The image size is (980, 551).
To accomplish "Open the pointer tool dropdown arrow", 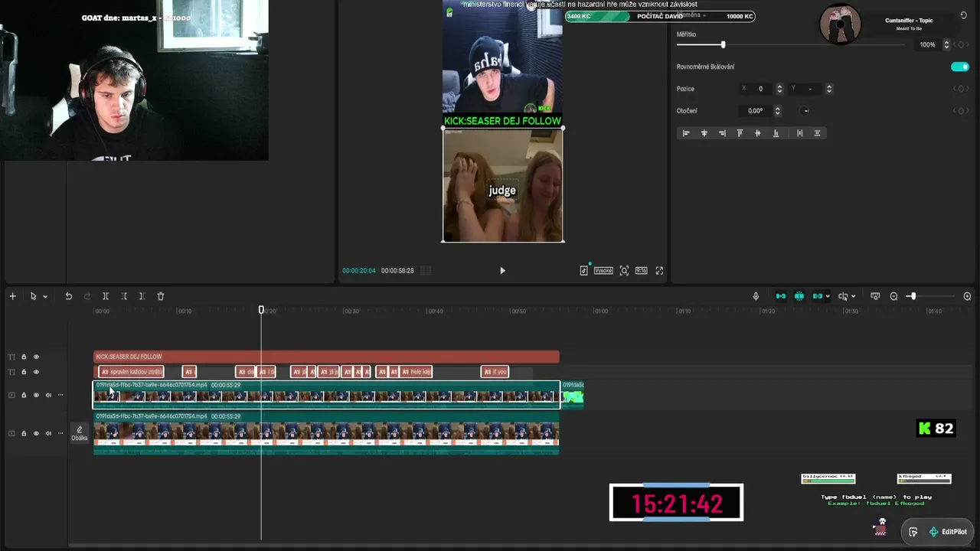I will (x=45, y=296).
